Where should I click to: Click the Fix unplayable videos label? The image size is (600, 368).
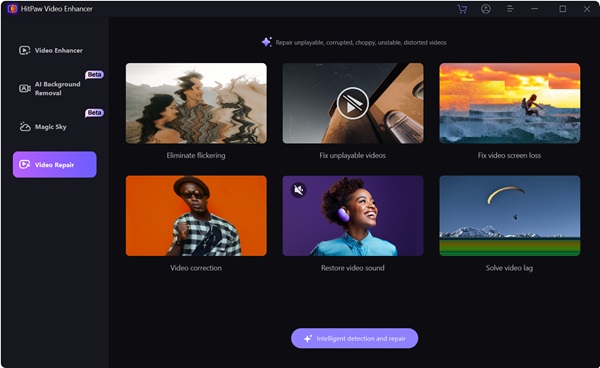click(x=352, y=155)
